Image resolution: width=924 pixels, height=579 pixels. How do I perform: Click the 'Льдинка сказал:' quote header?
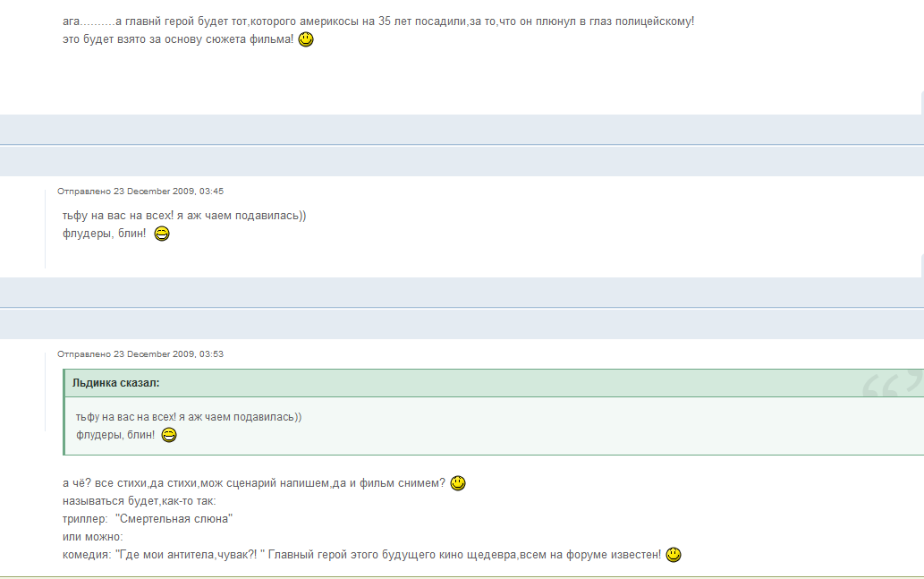click(116, 383)
